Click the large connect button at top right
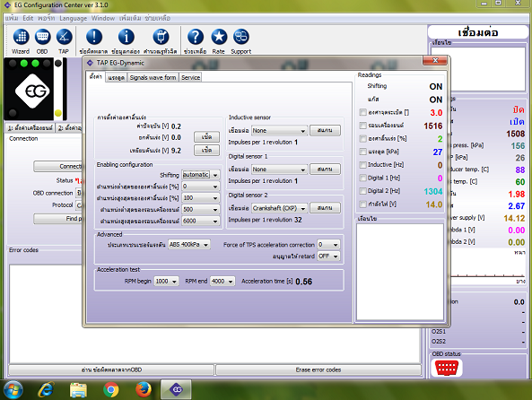 click(x=477, y=32)
